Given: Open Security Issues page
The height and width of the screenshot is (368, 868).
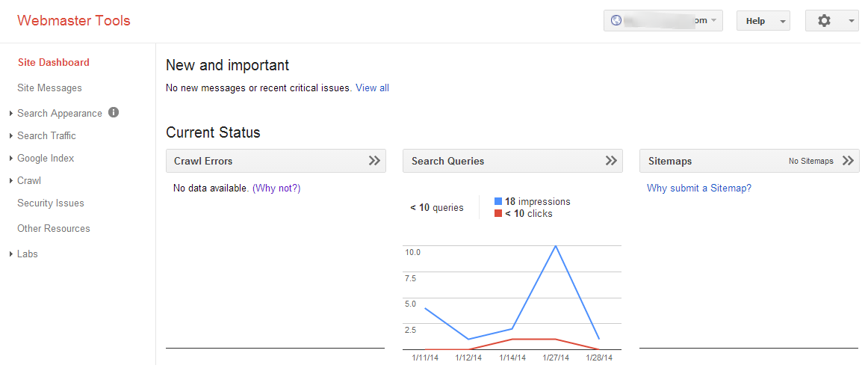Looking at the screenshot, I should pos(50,203).
